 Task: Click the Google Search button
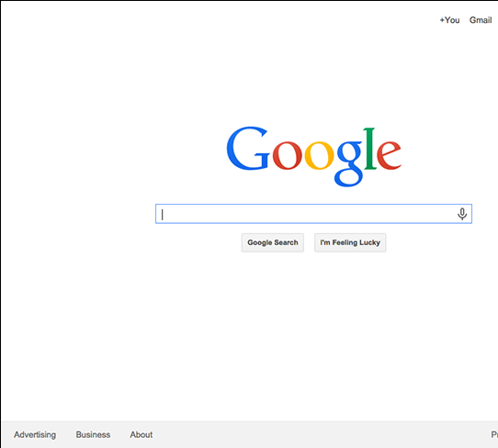[273, 242]
